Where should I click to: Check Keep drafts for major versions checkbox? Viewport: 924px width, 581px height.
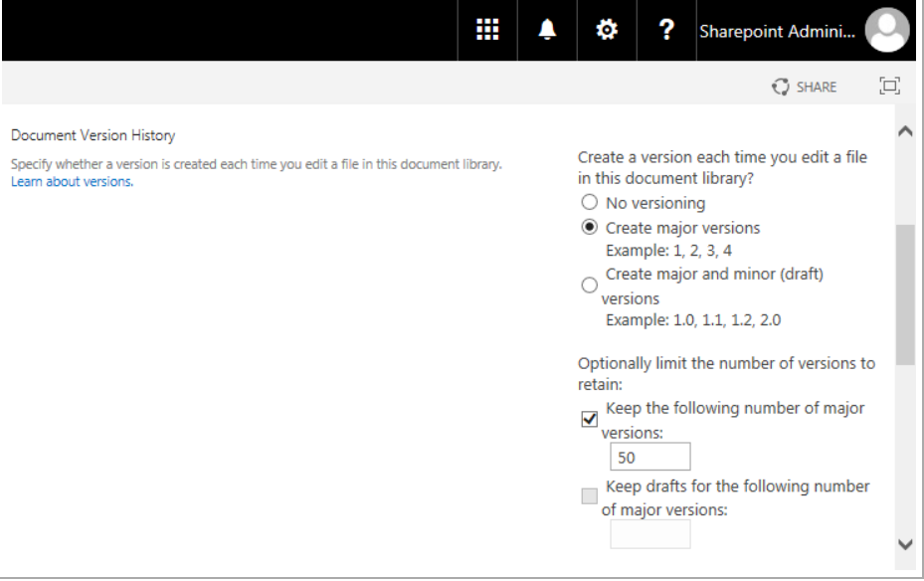tap(589, 496)
